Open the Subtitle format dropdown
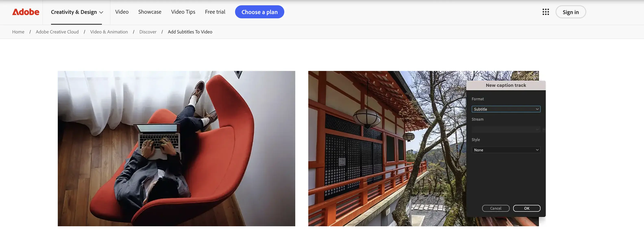 pyautogui.click(x=506, y=109)
